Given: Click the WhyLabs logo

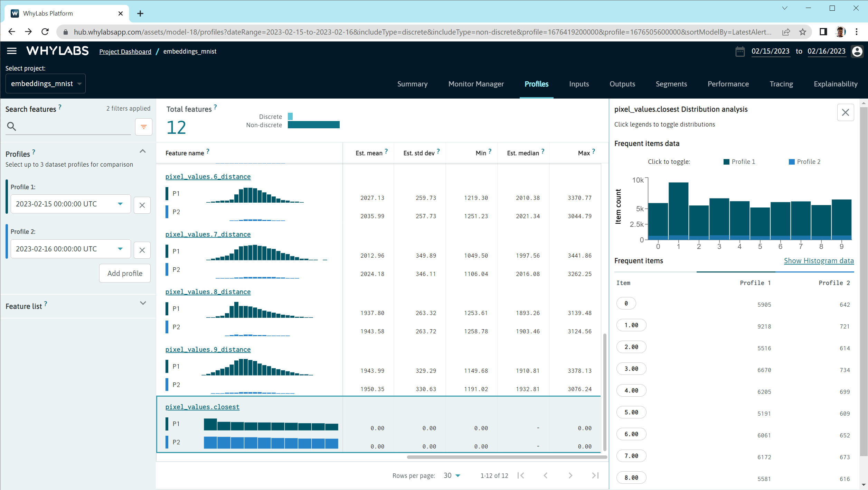Looking at the screenshot, I should pos(57,50).
